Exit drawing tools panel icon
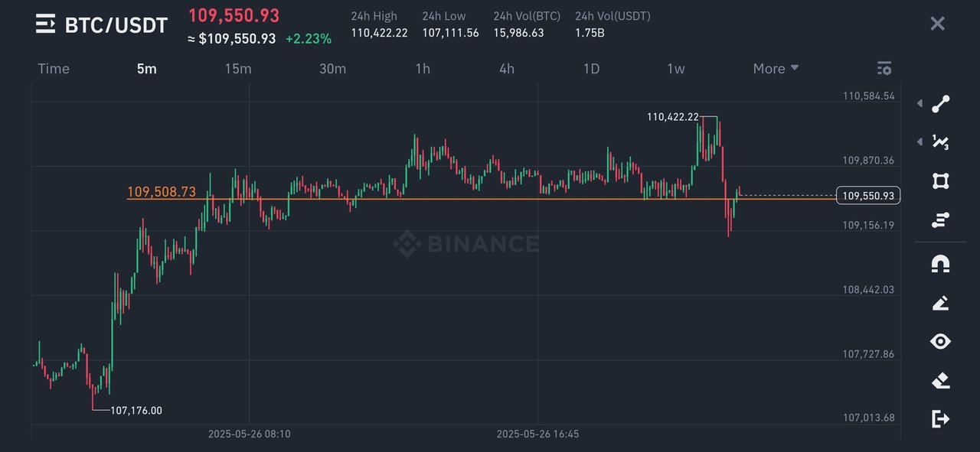Viewport: 980px width, 452px height. (x=940, y=418)
